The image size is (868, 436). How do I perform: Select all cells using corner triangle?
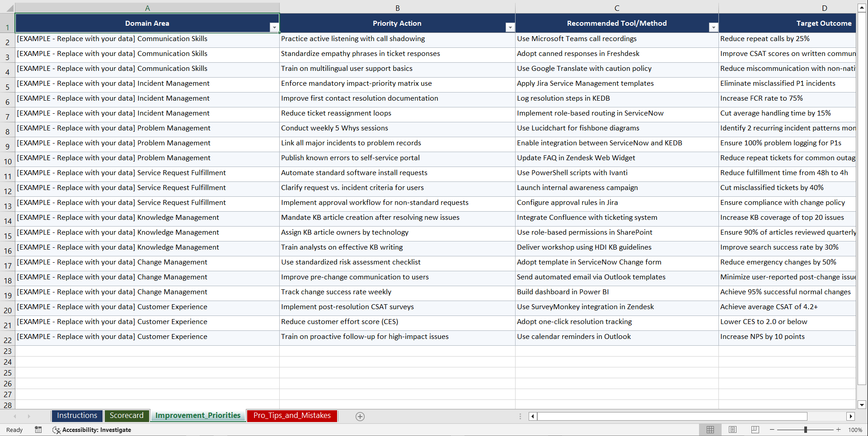[x=9, y=7]
